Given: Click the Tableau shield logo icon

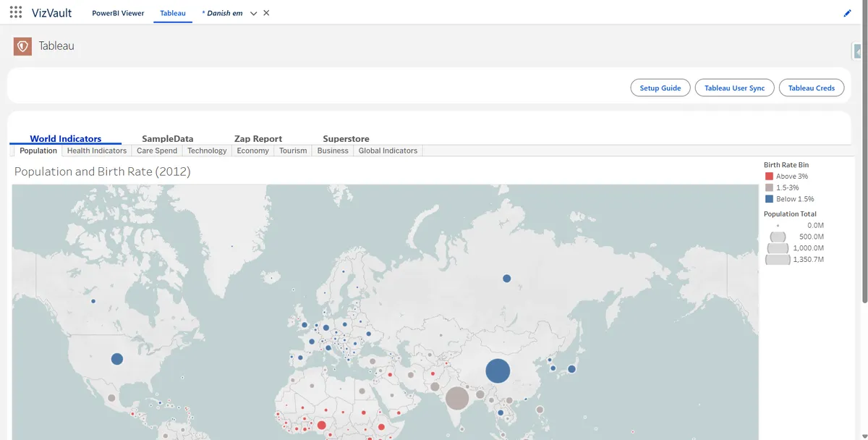Looking at the screenshot, I should (22, 46).
